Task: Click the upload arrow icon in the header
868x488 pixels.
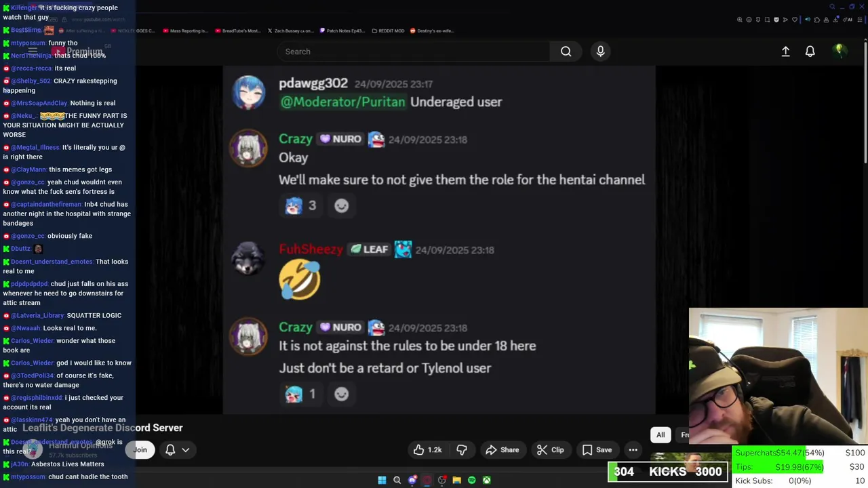Action: tap(785, 52)
